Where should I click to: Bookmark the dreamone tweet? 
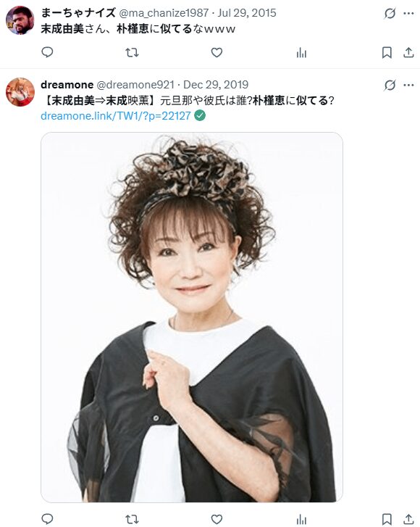click(x=387, y=519)
